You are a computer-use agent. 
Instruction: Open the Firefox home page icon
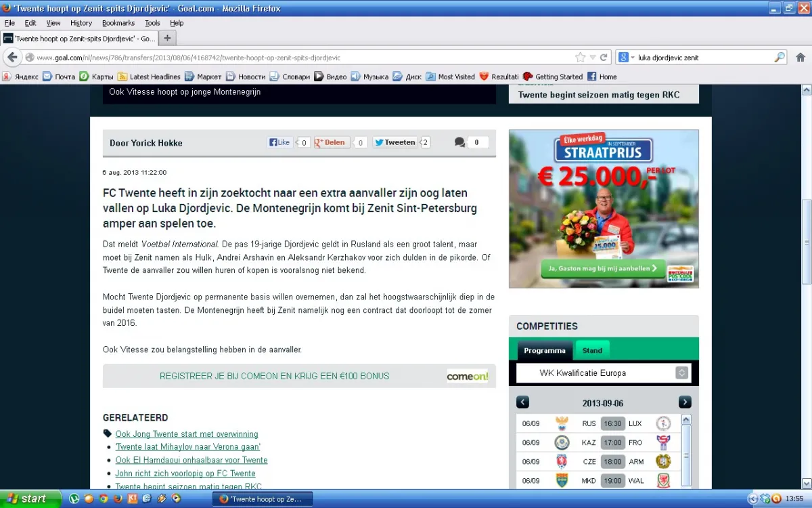800,58
